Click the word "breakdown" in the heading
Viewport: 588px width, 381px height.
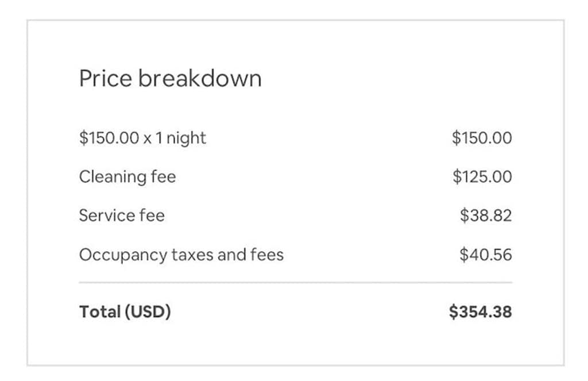click(x=200, y=78)
